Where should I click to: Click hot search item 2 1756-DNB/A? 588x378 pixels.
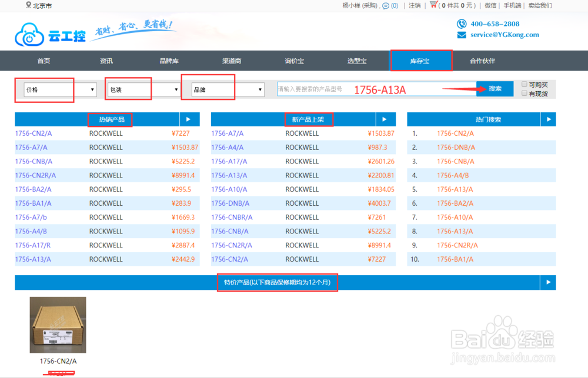(456, 148)
